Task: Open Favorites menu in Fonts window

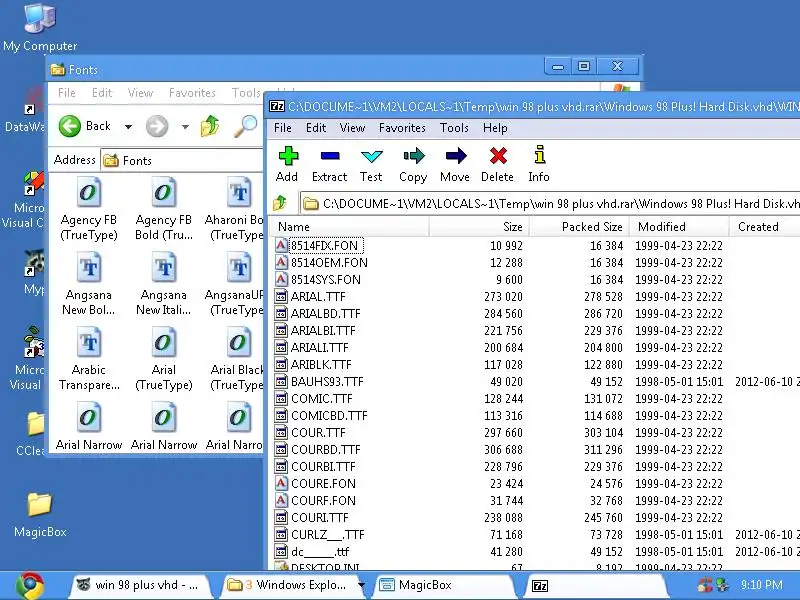Action: point(192,93)
